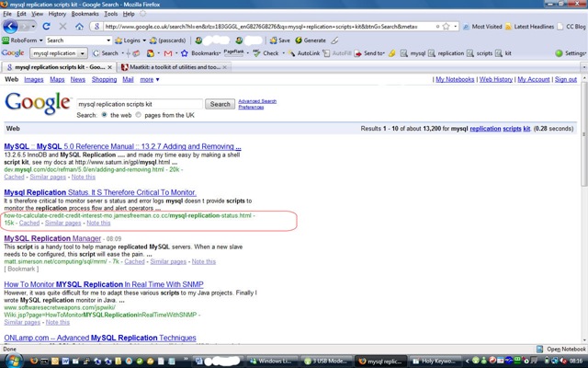Find the word scripts via toolbar button
Image resolution: width=588 pixels, height=368 pixels.
[x=480, y=53]
